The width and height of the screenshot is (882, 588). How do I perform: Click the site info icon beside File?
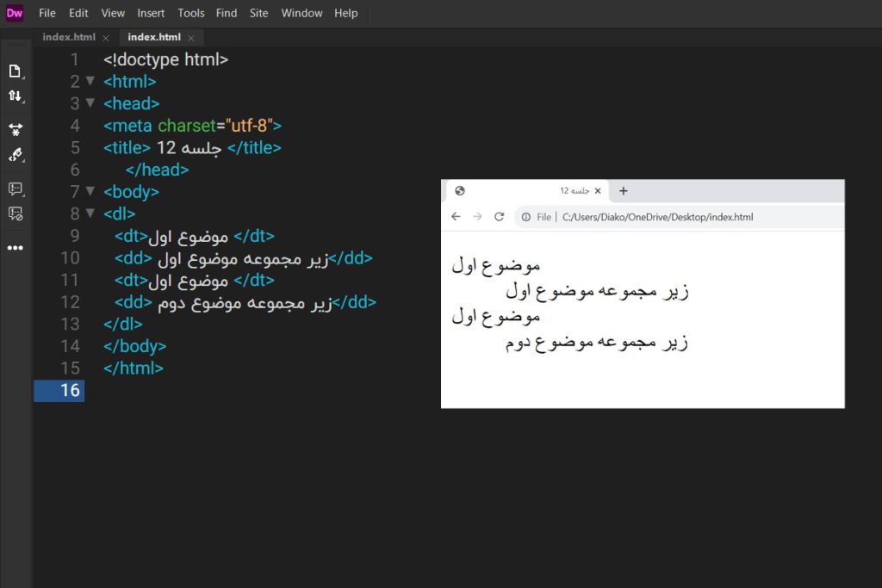point(526,217)
